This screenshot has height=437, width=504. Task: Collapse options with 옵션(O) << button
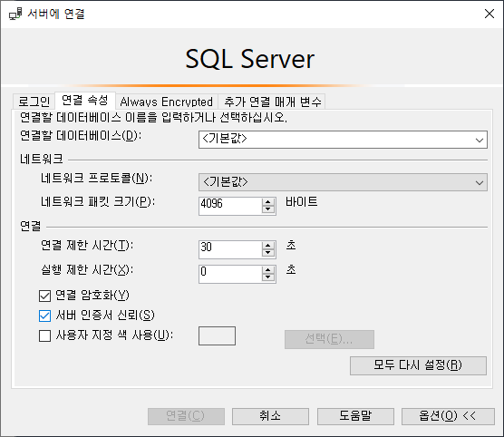[448, 416]
